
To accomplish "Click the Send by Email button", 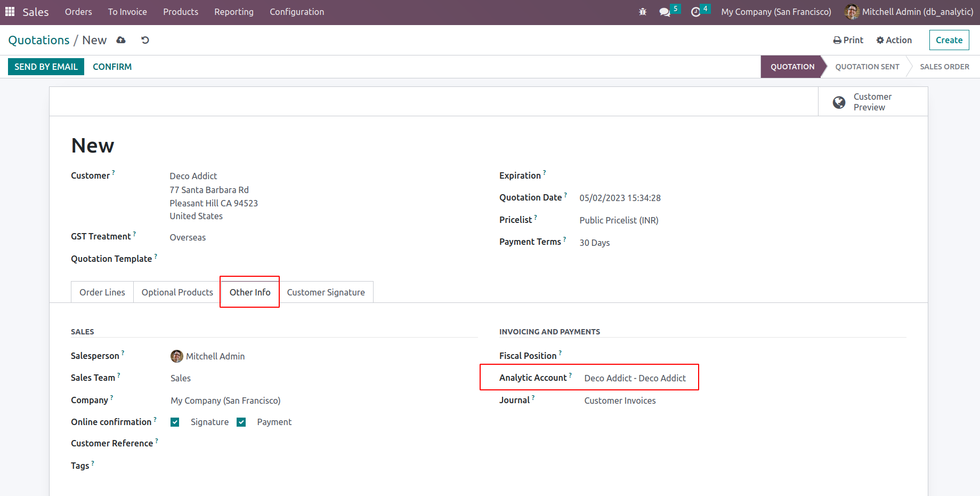I will coord(46,67).
